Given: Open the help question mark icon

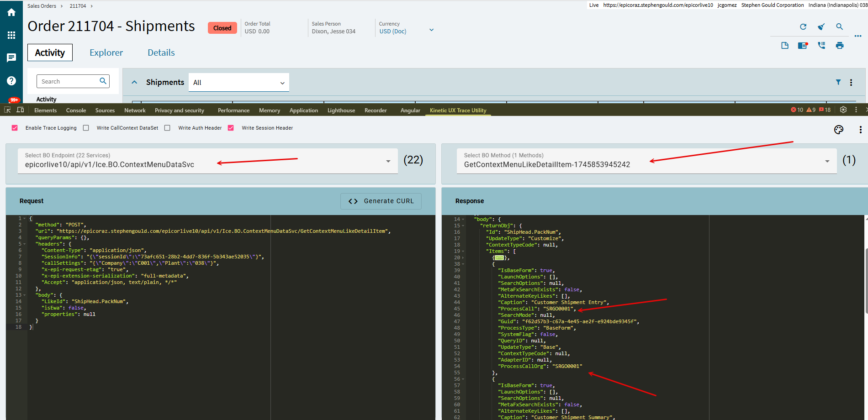Looking at the screenshot, I should [11, 81].
